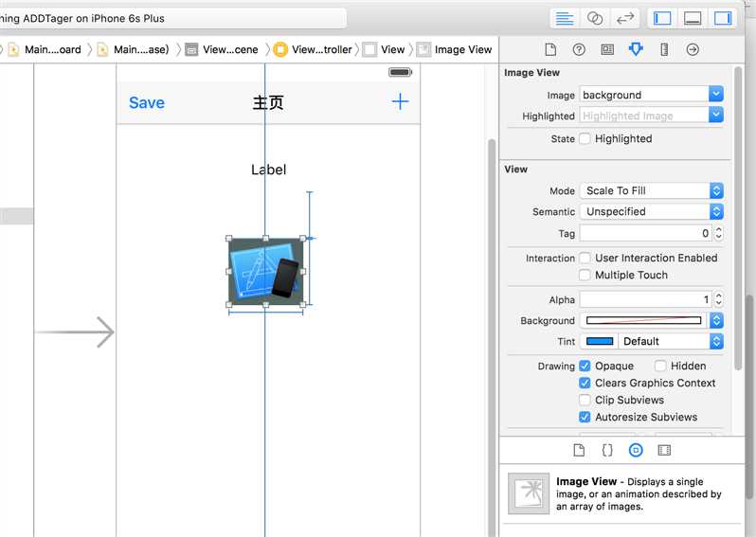Toggle the Utilities pane

pyautogui.click(x=723, y=19)
